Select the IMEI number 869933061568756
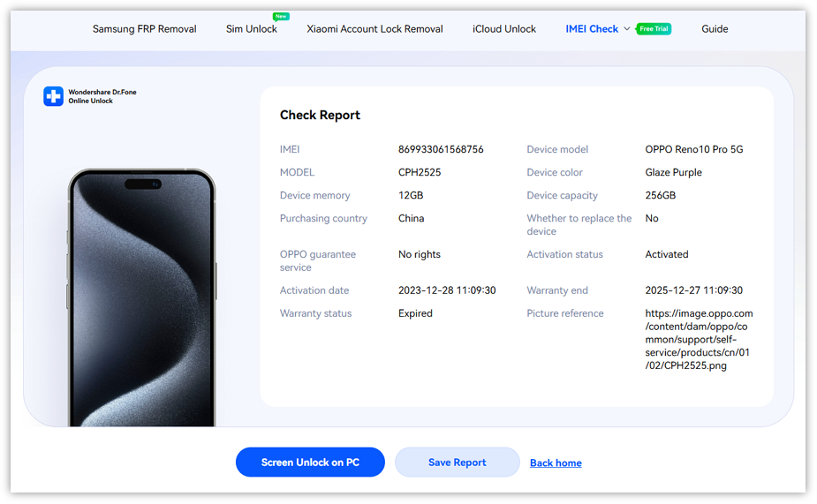The image size is (817, 504). pos(441,149)
